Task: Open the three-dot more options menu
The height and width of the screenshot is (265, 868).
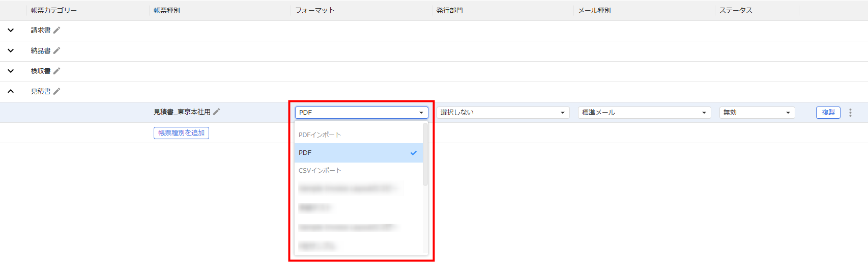Action: pos(850,113)
